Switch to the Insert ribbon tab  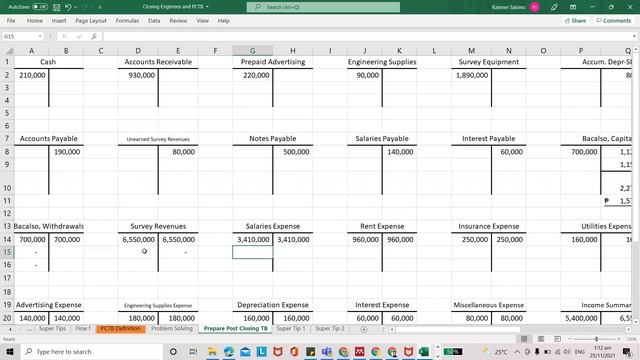[59, 20]
